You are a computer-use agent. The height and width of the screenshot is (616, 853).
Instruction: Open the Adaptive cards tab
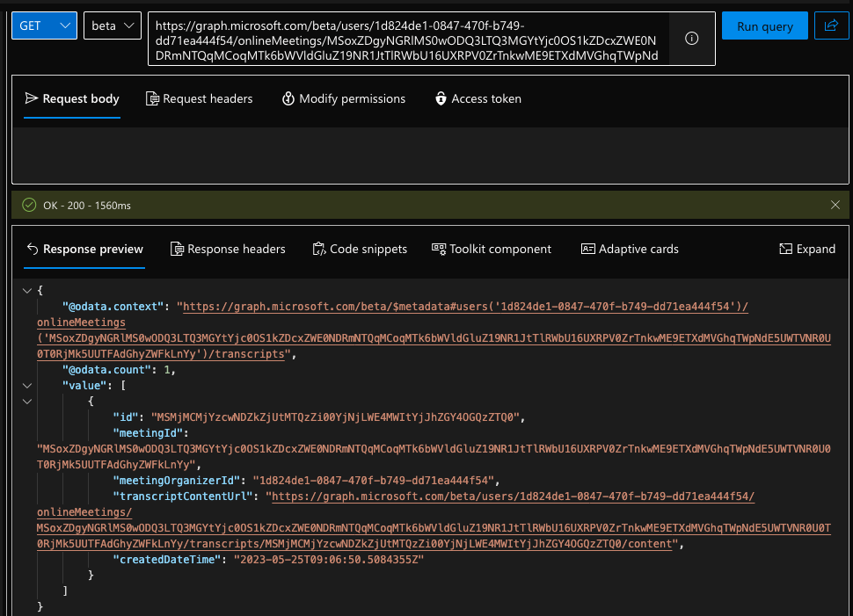pyautogui.click(x=630, y=249)
